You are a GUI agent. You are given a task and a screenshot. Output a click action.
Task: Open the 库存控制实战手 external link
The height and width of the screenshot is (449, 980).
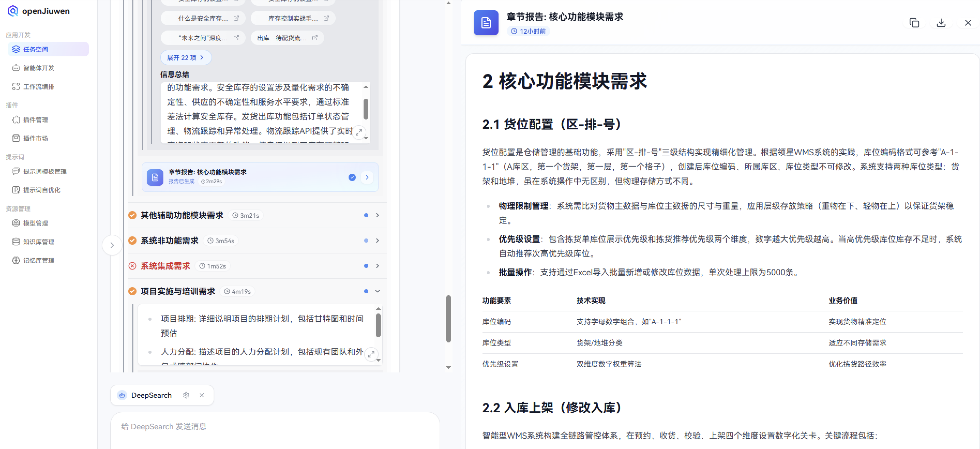point(326,18)
